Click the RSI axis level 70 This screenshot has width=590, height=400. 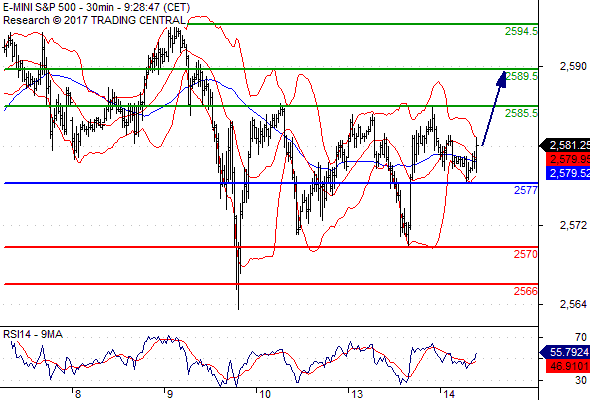pyautogui.click(x=581, y=338)
